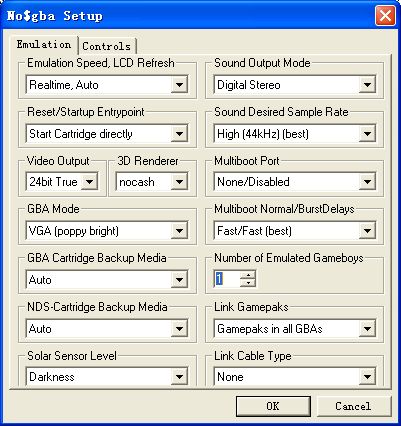Open the Reset/Startup Entrypoint dropdown

(107, 134)
